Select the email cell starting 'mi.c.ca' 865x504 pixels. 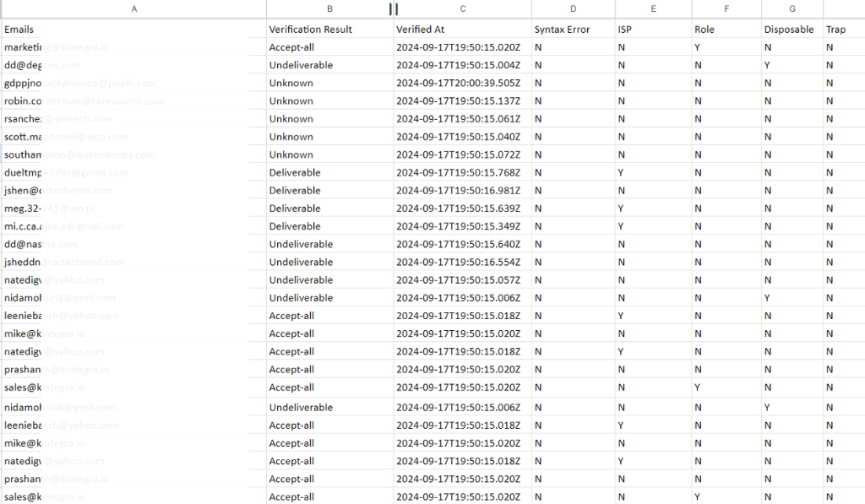[x=133, y=226]
